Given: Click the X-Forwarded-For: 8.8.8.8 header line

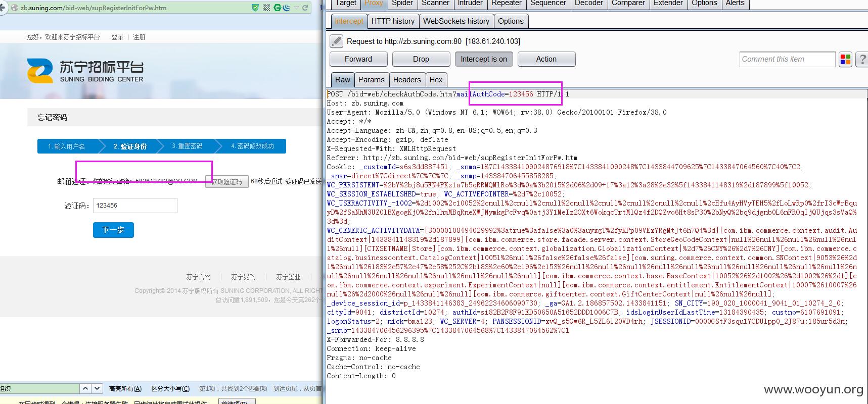Looking at the screenshot, I should 376,339.
